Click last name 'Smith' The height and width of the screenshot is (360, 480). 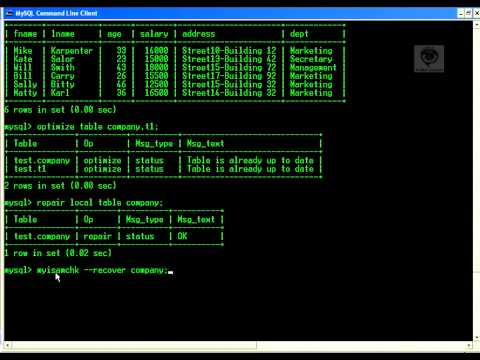click(63, 67)
